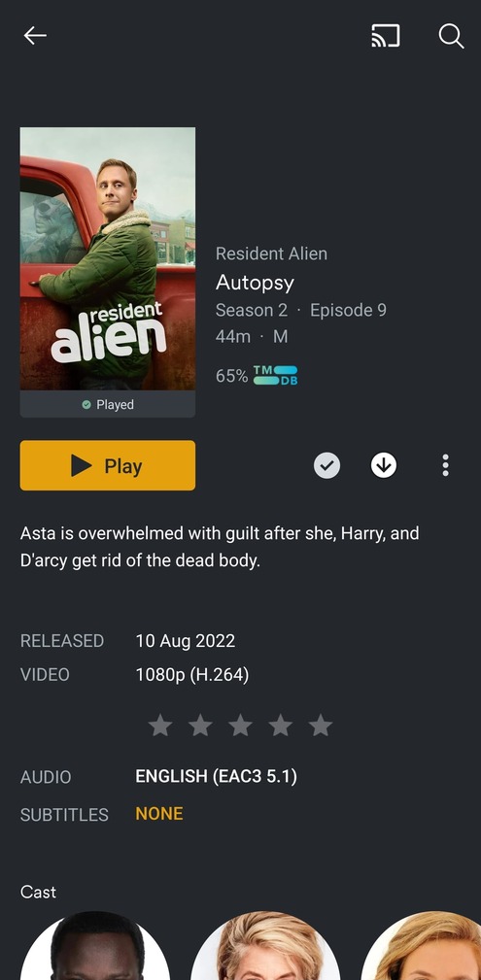Open the Season 2 link
The image size is (481, 980).
(x=252, y=310)
